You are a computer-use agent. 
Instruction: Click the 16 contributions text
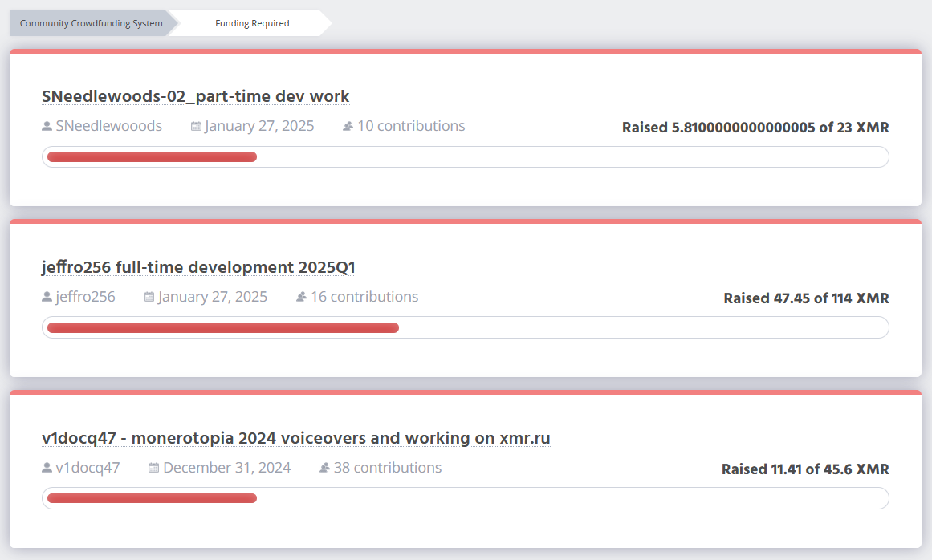click(x=364, y=297)
